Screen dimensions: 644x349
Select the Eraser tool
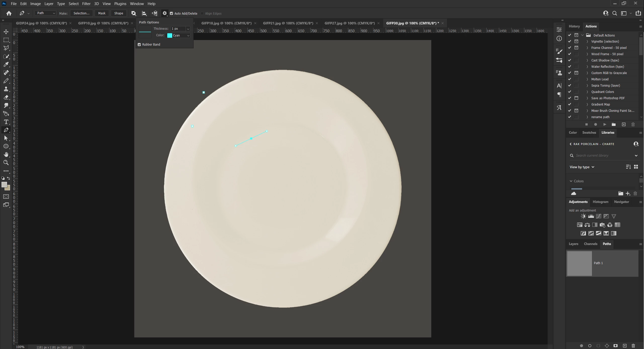coord(6,97)
